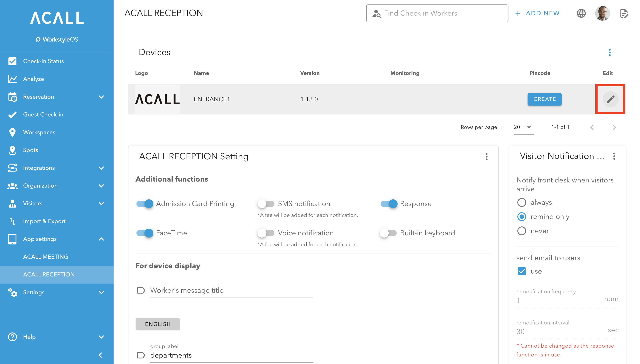Viewport: 640px width, 364px height.
Task: Expand the Visitors menu chevron
Action: click(101, 204)
